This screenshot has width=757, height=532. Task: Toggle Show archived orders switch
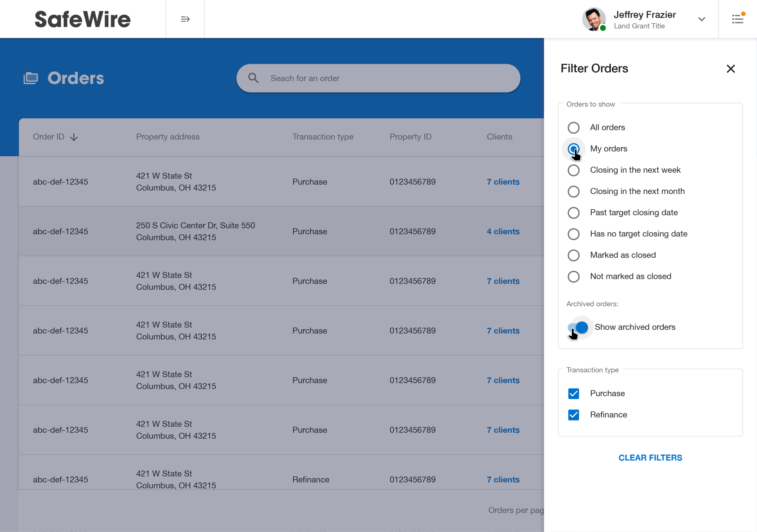578,327
